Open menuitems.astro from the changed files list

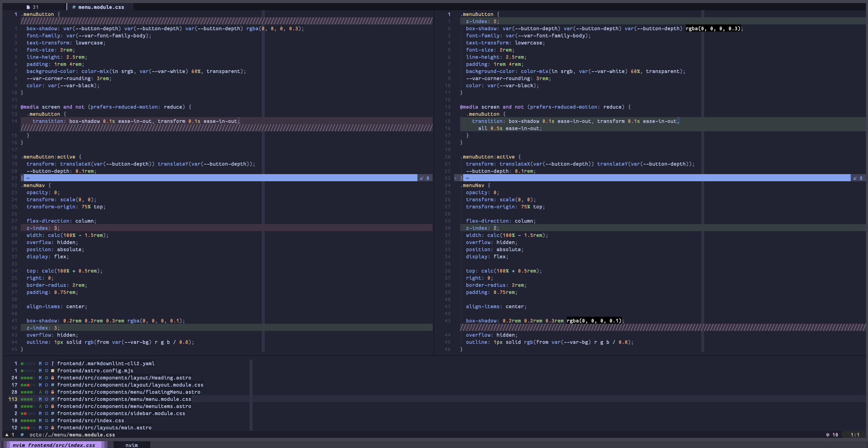point(124,406)
